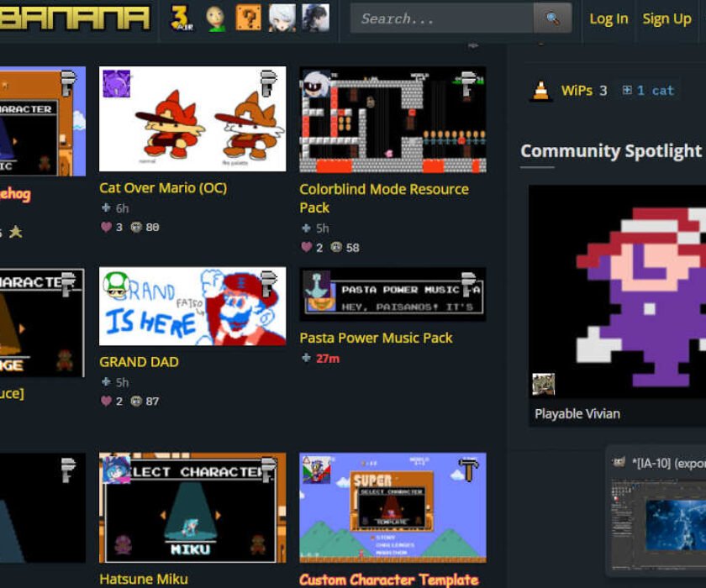Open the WiPs section link
The width and height of the screenshot is (706, 588).
point(577,91)
